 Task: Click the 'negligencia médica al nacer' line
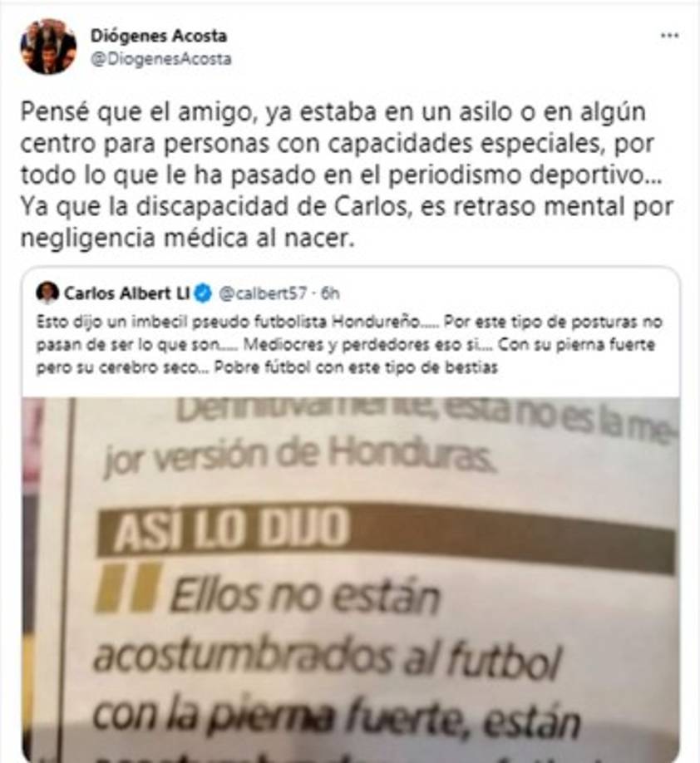(x=187, y=238)
